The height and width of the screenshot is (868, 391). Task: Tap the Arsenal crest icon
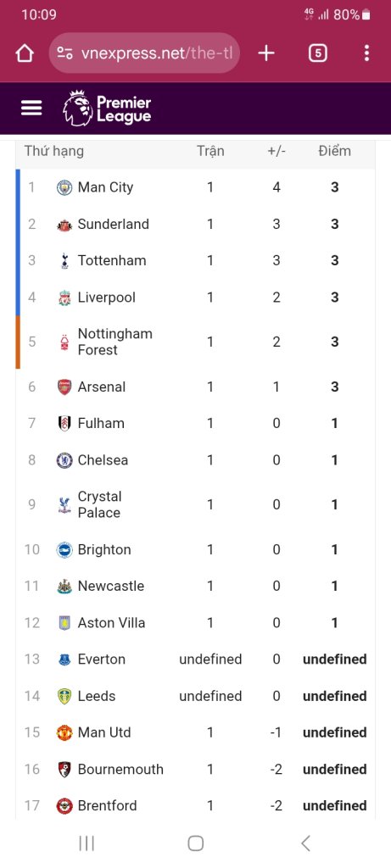pyautogui.click(x=64, y=387)
